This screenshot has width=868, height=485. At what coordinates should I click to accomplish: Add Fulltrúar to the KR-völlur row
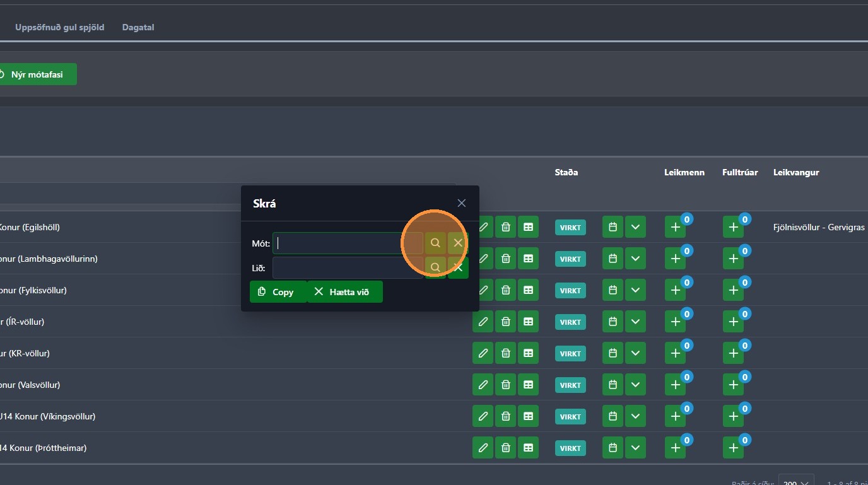(733, 353)
